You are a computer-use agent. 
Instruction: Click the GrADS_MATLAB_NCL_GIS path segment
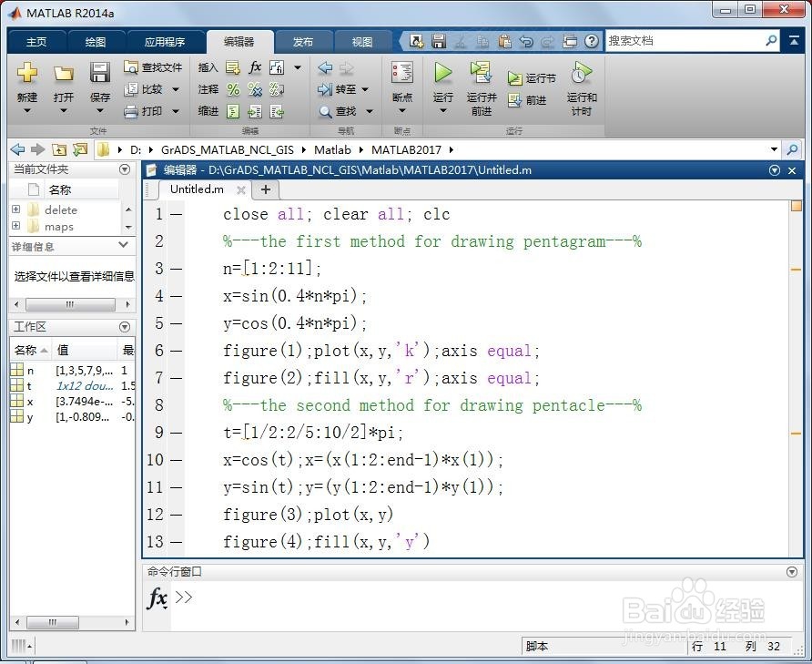coord(228,149)
